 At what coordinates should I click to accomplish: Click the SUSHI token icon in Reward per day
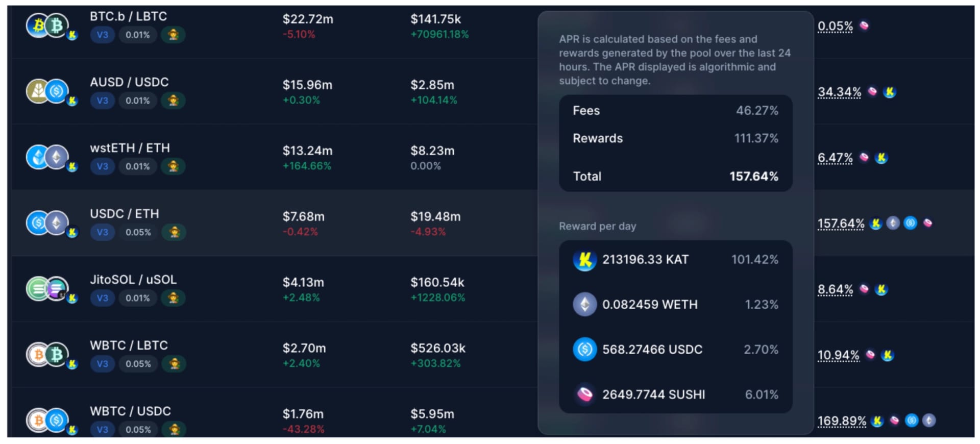(585, 394)
